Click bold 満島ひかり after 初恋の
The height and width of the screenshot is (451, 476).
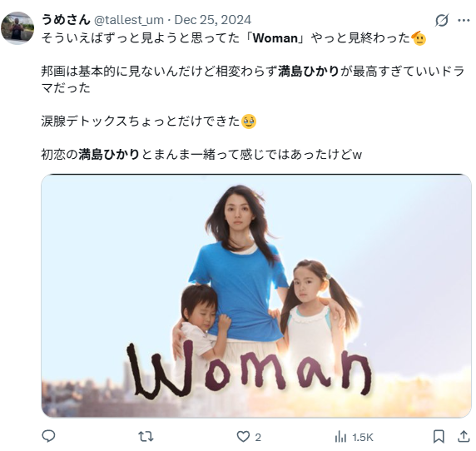109,154
